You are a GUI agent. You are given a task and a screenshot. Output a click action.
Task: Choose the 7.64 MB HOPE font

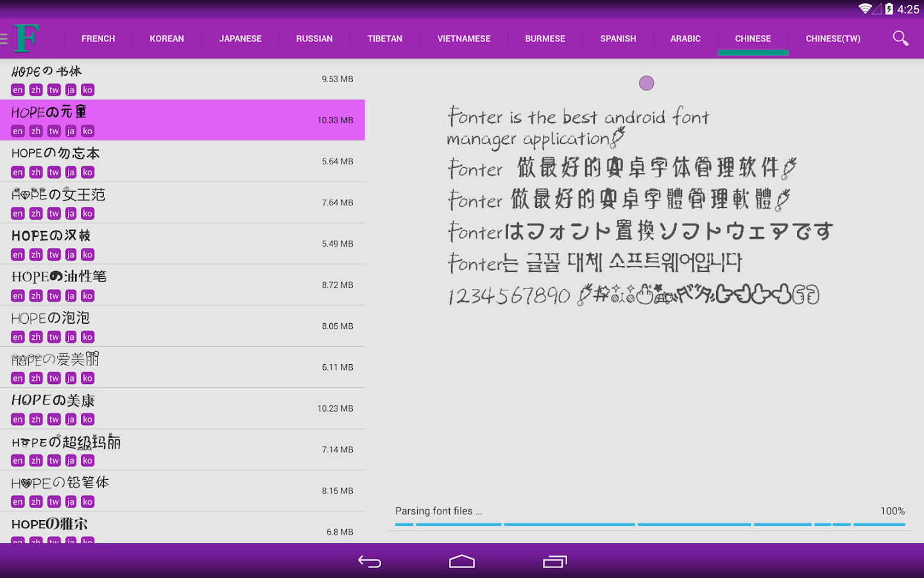coord(182,202)
